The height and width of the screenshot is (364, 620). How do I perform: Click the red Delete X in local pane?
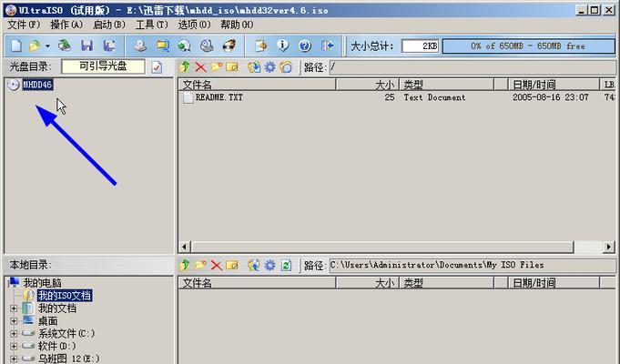tap(217, 265)
